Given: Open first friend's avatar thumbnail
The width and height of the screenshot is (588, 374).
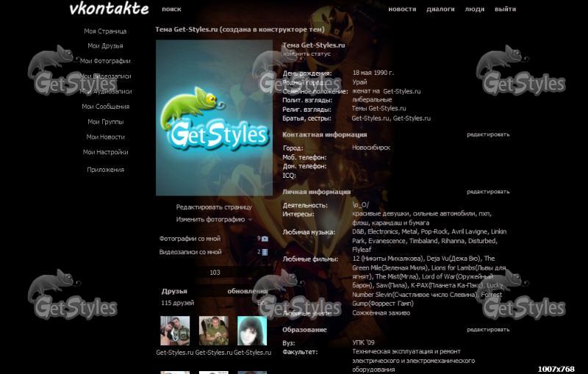Looking at the screenshot, I should point(175,331).
